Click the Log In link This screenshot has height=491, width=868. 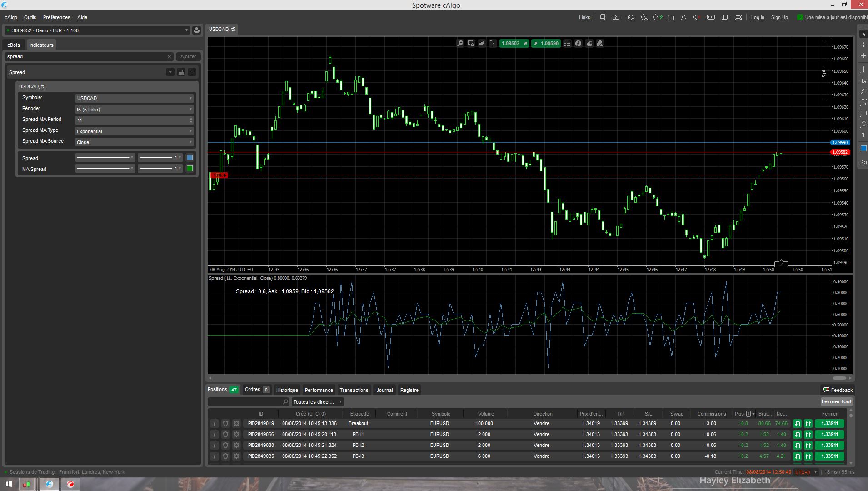point(758,17)
